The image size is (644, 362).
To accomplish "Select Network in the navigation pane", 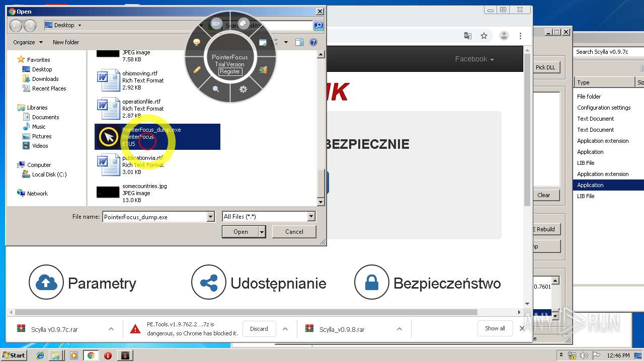I will pos(37,194).
